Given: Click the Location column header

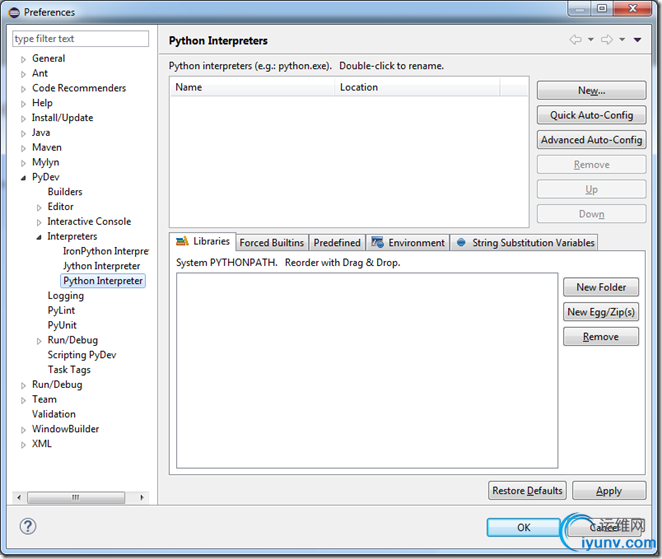Looking at the screenshot, I should click(x=417, y=87).
